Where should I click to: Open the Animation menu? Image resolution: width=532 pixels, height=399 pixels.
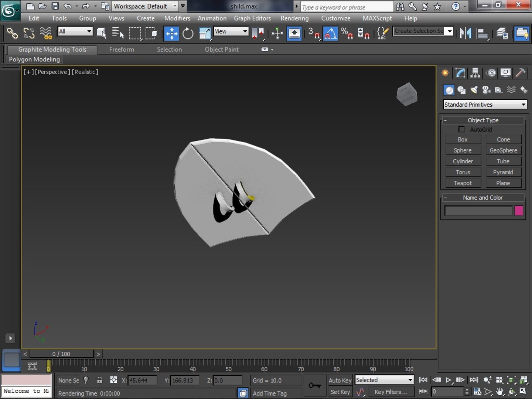pyautogui.click(x=212, y=18)
